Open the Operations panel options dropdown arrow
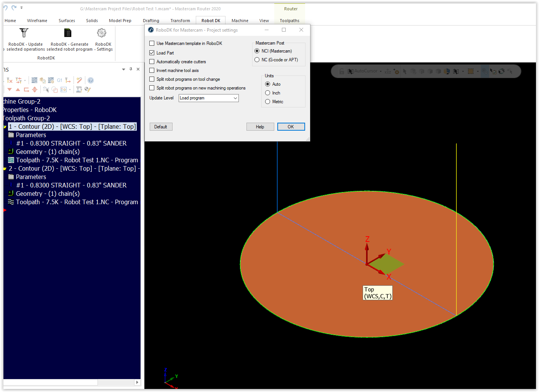The width and height of the screenshot is (539, 392). click(123, 69)
